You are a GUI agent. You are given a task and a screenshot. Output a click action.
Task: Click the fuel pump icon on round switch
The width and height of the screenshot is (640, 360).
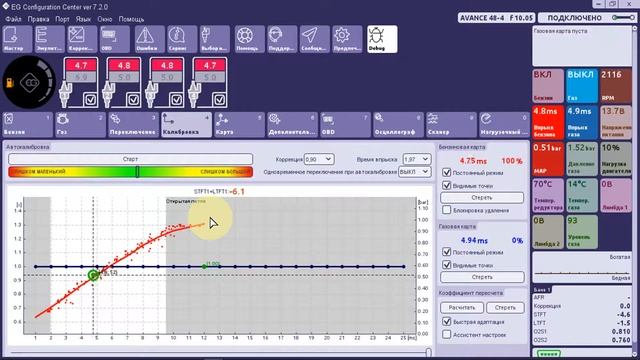click(10, 83)
